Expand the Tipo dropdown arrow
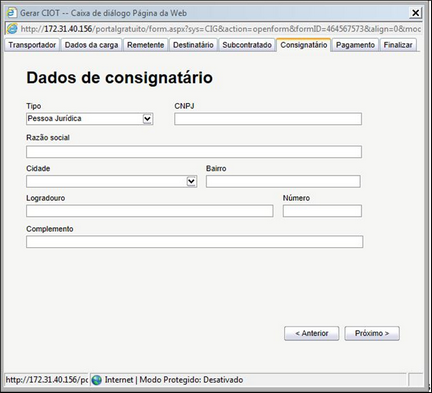The width and height of the screenshot is (432, 393). coord(147,119)
